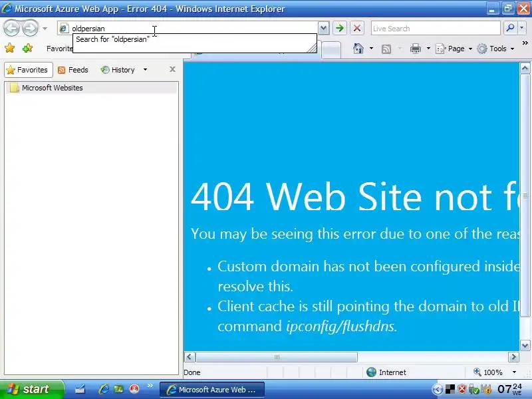This screenshot has width=532, height=399.
Task: Click the Internet zone globe icon
Action: click(371, 372)
